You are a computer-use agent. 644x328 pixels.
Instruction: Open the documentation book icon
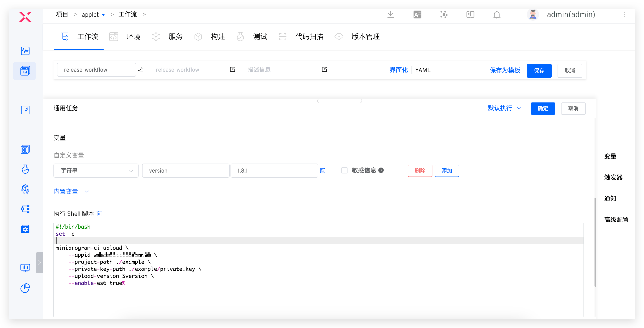point(470,15)
